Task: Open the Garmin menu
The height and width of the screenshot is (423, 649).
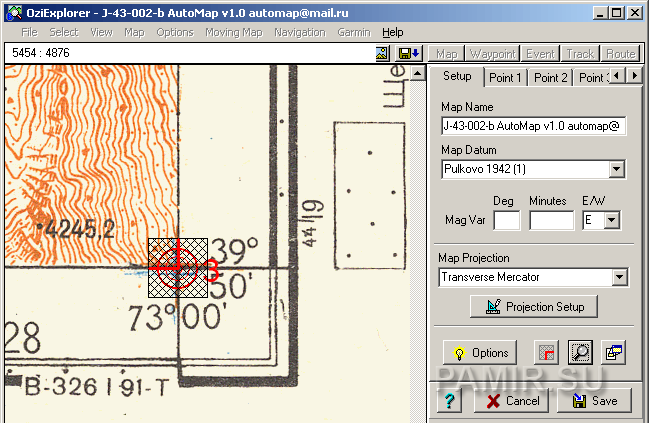Action: (x=354, y=32)
